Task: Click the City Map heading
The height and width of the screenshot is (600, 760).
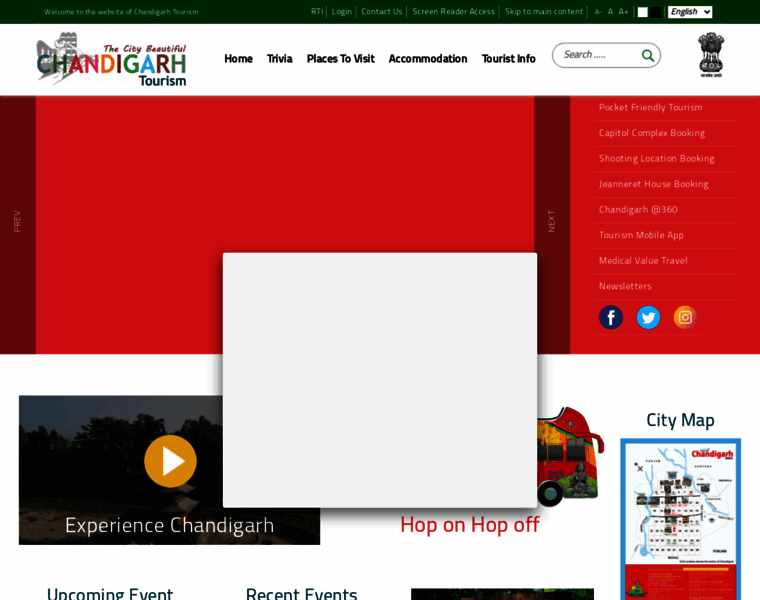Action: (x=680, y=420)
